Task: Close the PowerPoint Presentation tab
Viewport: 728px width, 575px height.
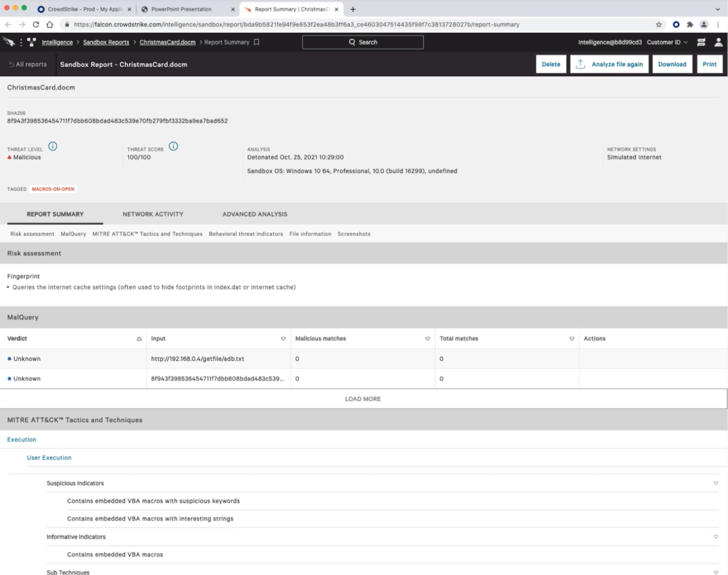Action: [x=233, y=10]
